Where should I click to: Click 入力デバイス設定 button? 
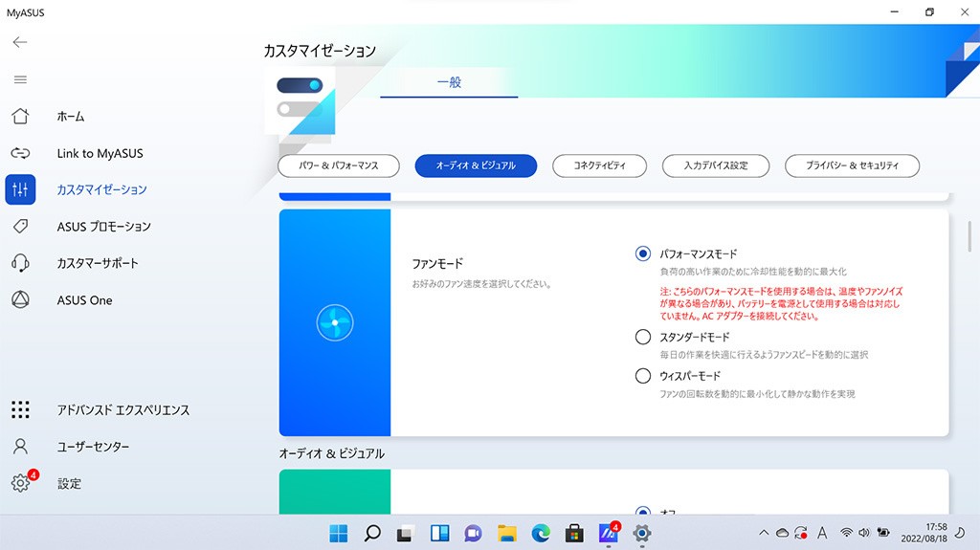tap(716, 165)
